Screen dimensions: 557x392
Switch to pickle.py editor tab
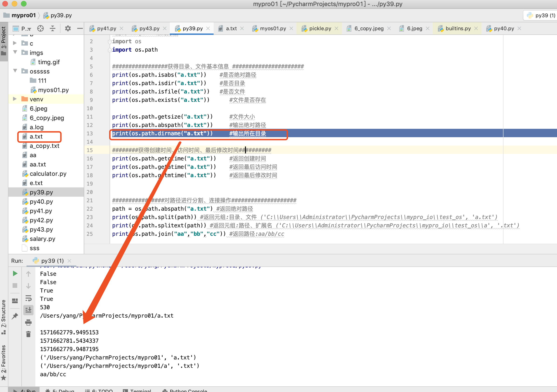tap(320, 29)
